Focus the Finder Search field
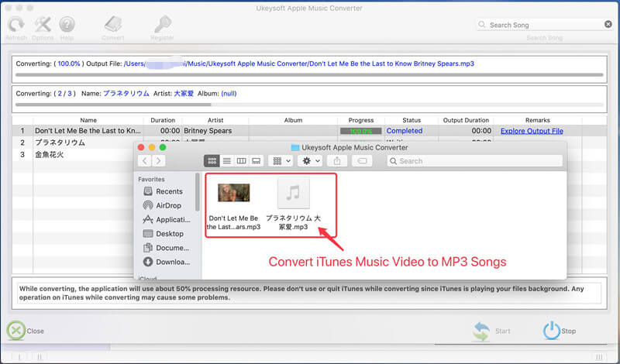620x364 pixels. (474, 161)
